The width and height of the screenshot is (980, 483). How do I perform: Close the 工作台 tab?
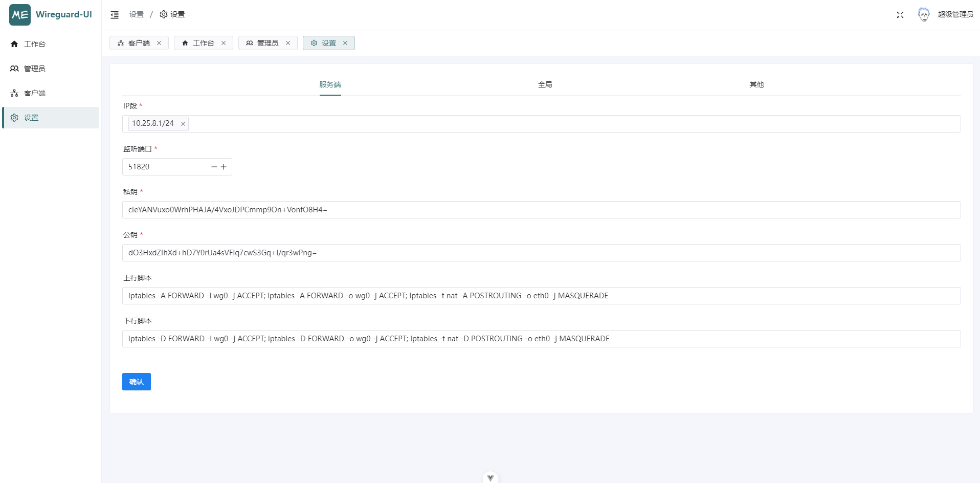coord(224,43)
